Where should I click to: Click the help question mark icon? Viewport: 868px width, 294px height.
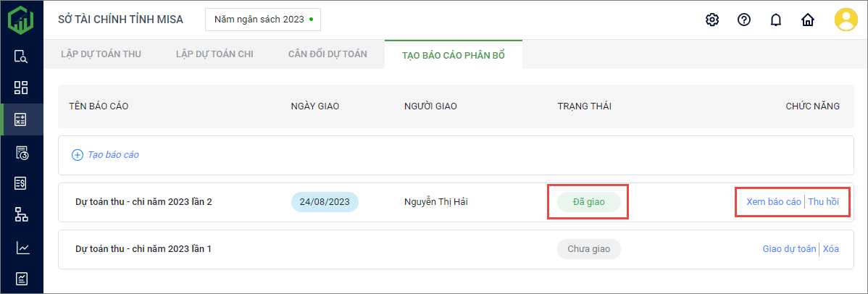pyautogui.click(x=743, y=20)
